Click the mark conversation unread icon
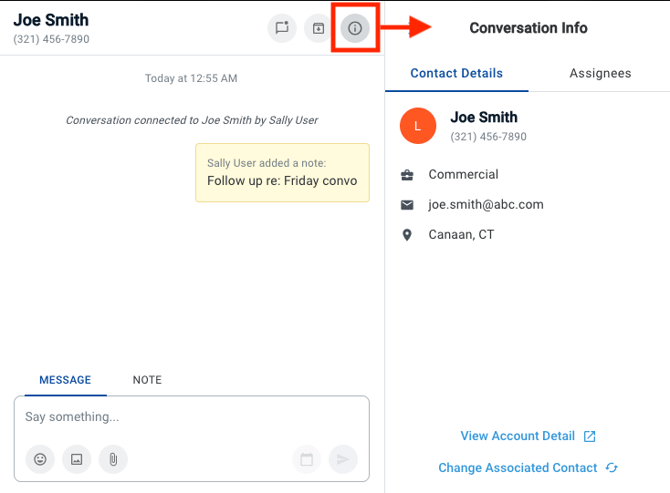Image resolution: width=670 pixels, height=493 pixels. tap(282, 28)
